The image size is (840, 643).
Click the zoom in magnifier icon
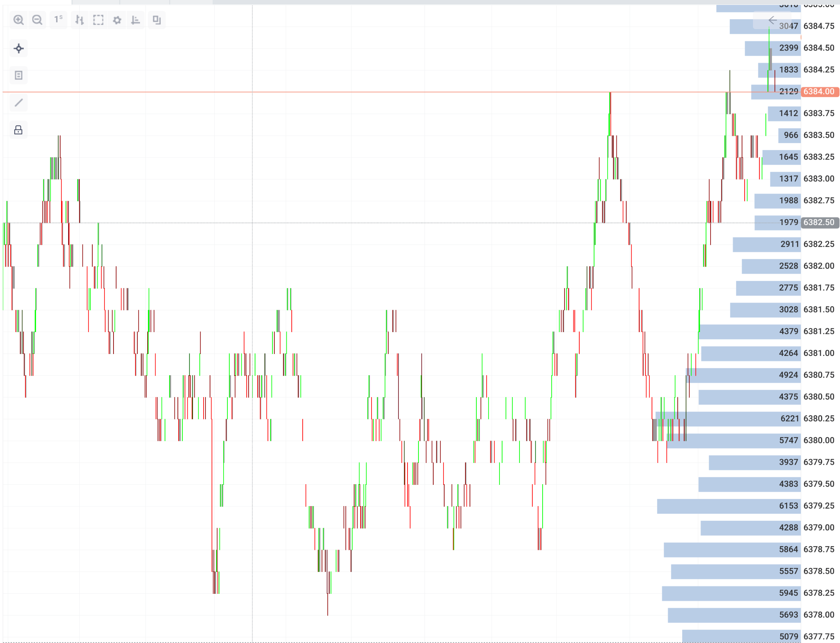[19, 20]
